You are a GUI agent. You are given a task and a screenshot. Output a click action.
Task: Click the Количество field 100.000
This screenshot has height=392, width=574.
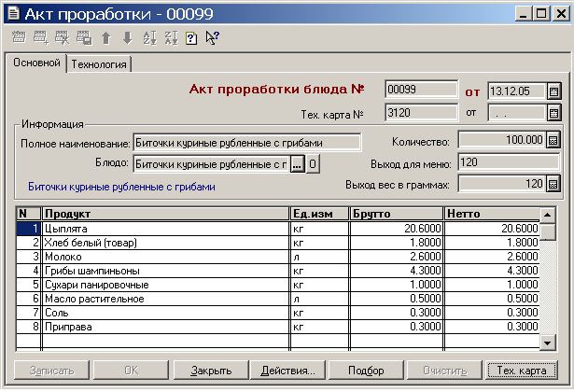click(x=502, y=140)
